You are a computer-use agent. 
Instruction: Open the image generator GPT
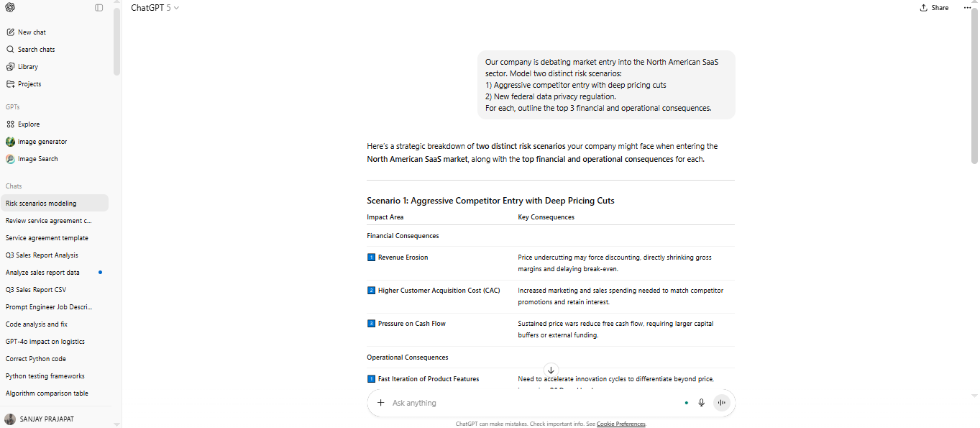pyautogui.click(x=42, y=142)
